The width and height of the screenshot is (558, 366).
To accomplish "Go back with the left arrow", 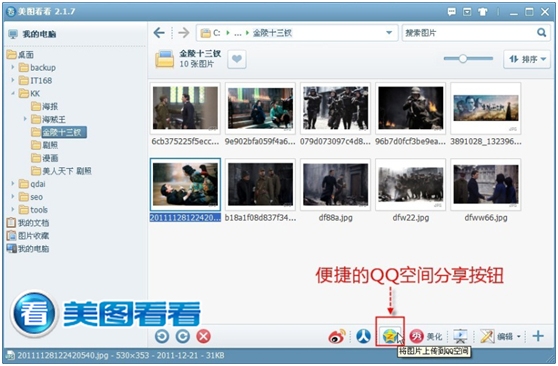I will click(159, 33).
